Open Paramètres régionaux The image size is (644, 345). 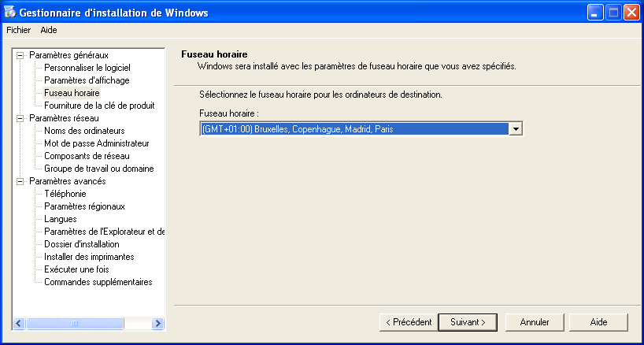pyautogui.click(x=84, y=206)
